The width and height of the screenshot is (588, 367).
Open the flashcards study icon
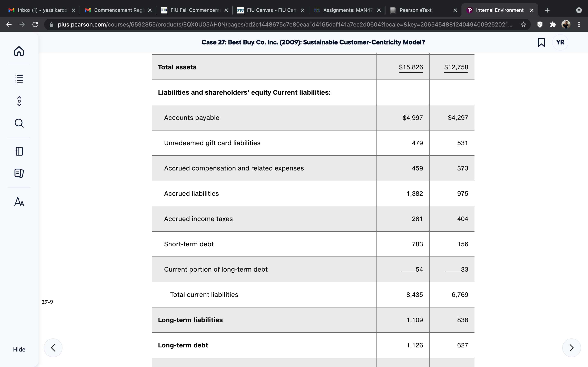click(19, 173)
